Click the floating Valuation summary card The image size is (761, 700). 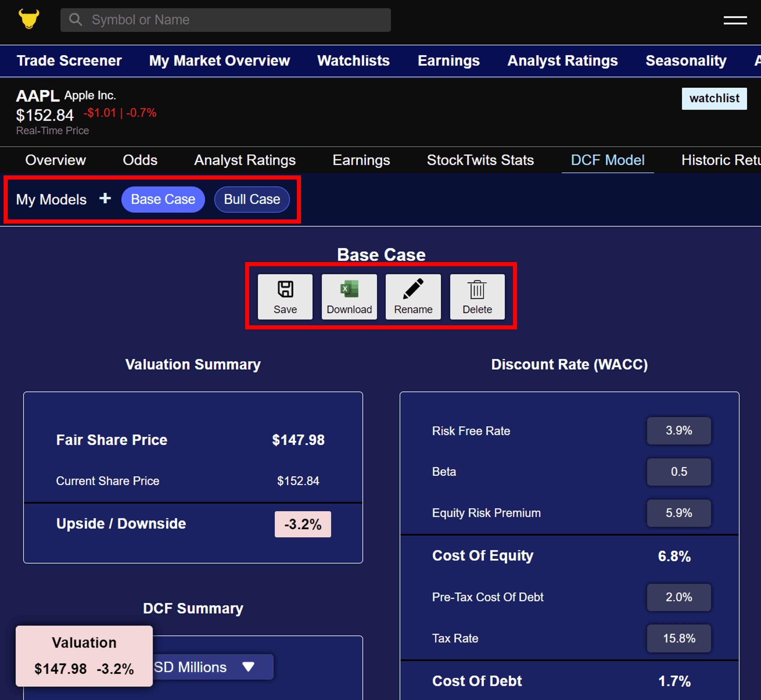[84, 656]
